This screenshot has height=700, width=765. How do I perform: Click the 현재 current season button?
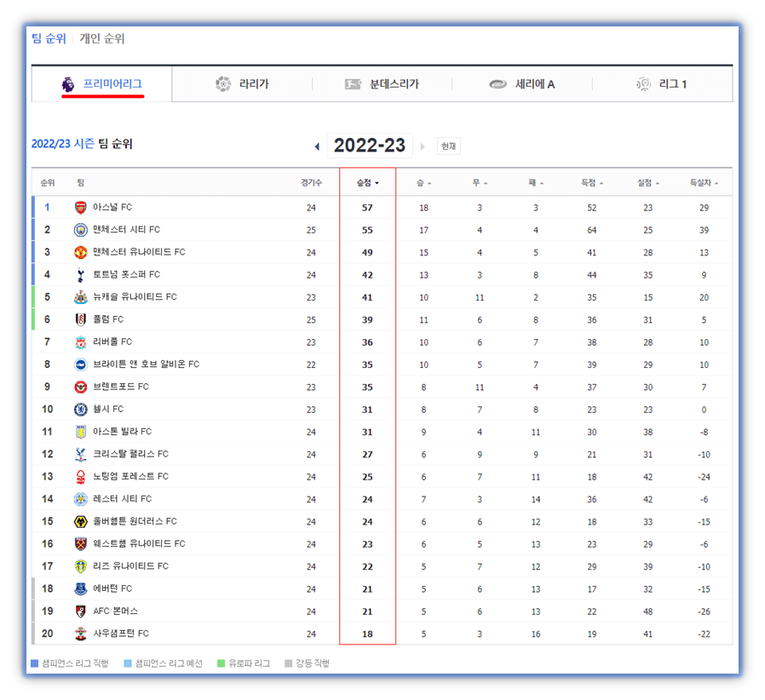point(448,146)
